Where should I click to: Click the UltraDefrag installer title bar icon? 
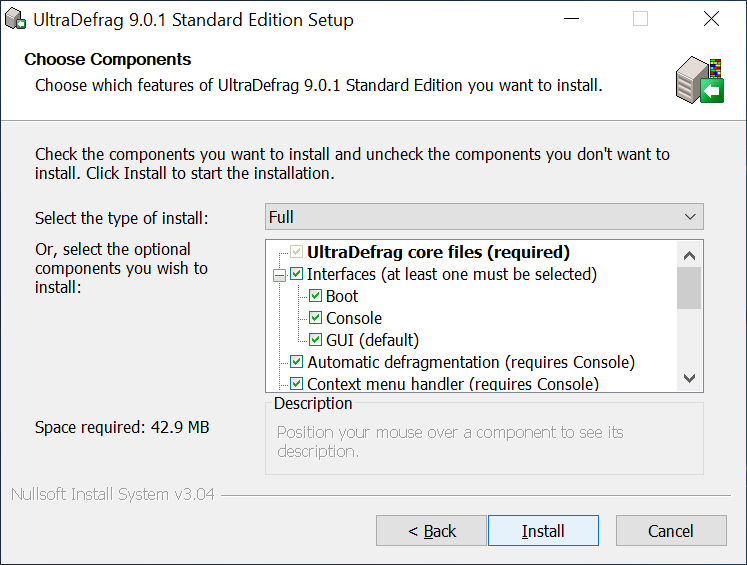[x=16, y=19]
